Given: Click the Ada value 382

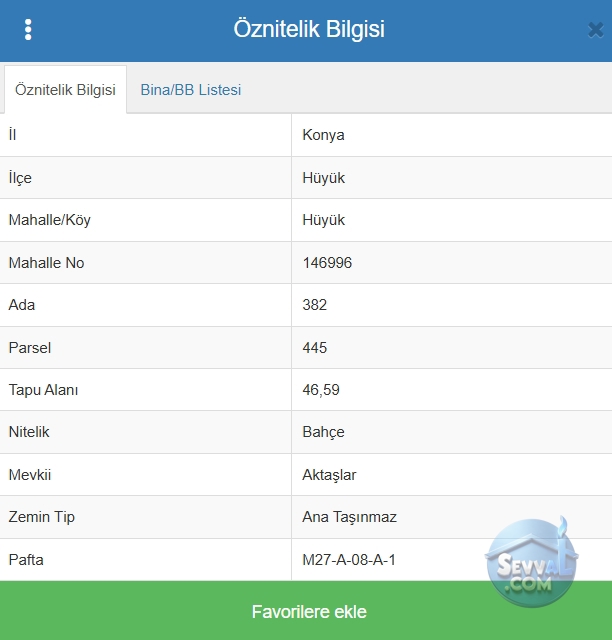Looking at the screenshot, I should [x=314, y=305].
